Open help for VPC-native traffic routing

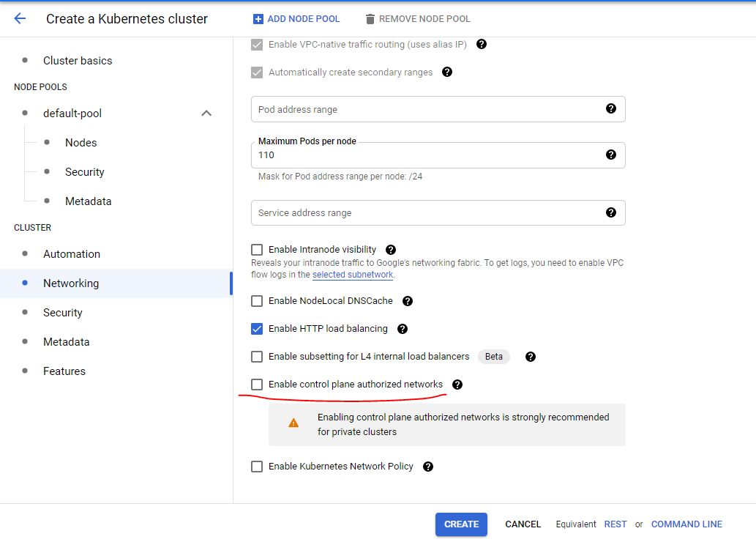481,44
